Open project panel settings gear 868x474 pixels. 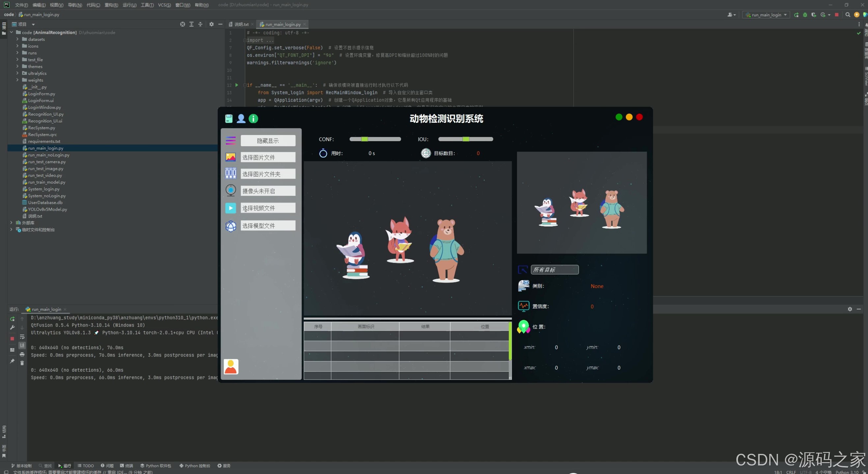pyautogui.click(x=212, y=24)
